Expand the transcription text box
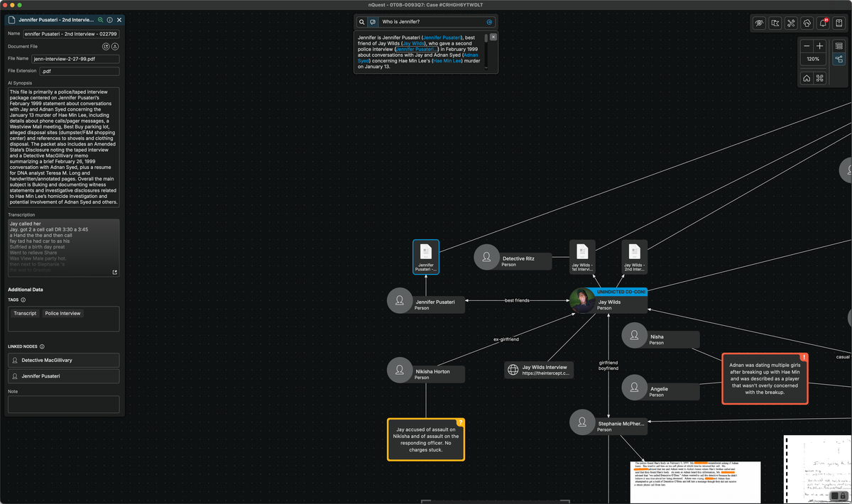Screen dimensions: 852x504 [x=114, y=272]
